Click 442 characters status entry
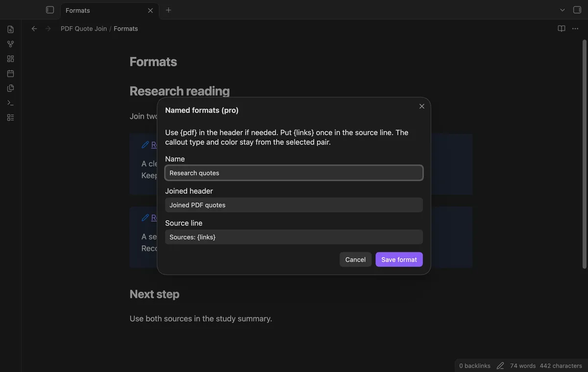Screen dimensions: 588x372 click(561, 366)
